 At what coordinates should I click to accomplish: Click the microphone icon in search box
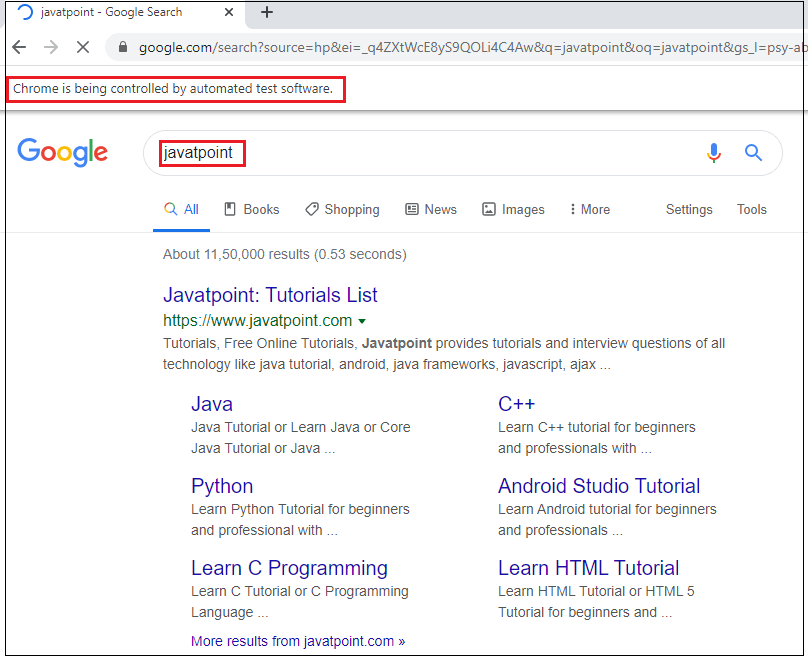(714, 152)
